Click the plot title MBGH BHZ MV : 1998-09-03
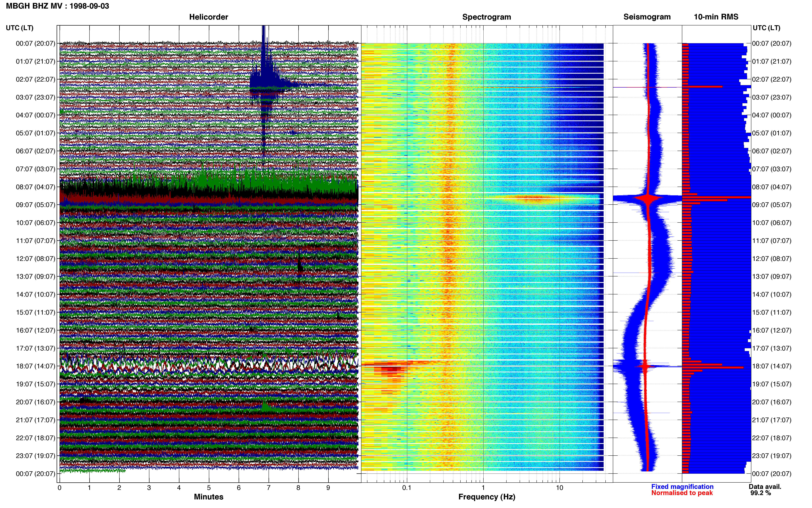The image size is (812, 508). (x=57, y=6)
